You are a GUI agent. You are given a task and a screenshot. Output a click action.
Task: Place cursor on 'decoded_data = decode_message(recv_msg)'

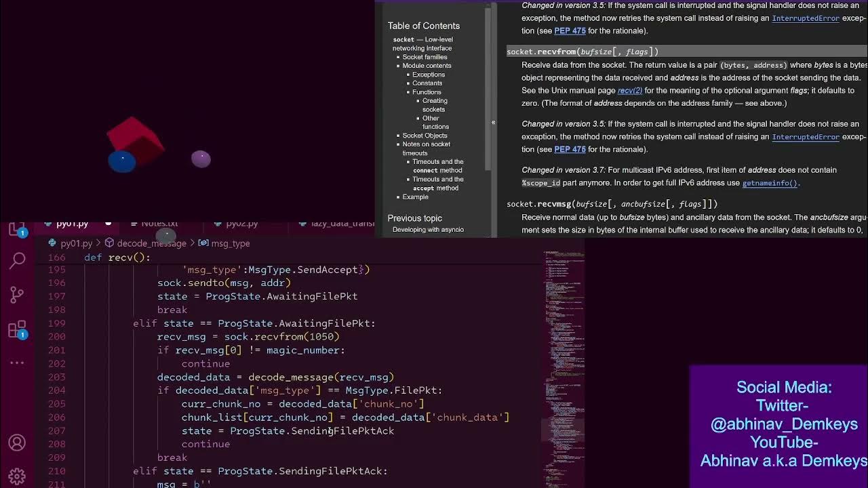(x=275, y=377)
